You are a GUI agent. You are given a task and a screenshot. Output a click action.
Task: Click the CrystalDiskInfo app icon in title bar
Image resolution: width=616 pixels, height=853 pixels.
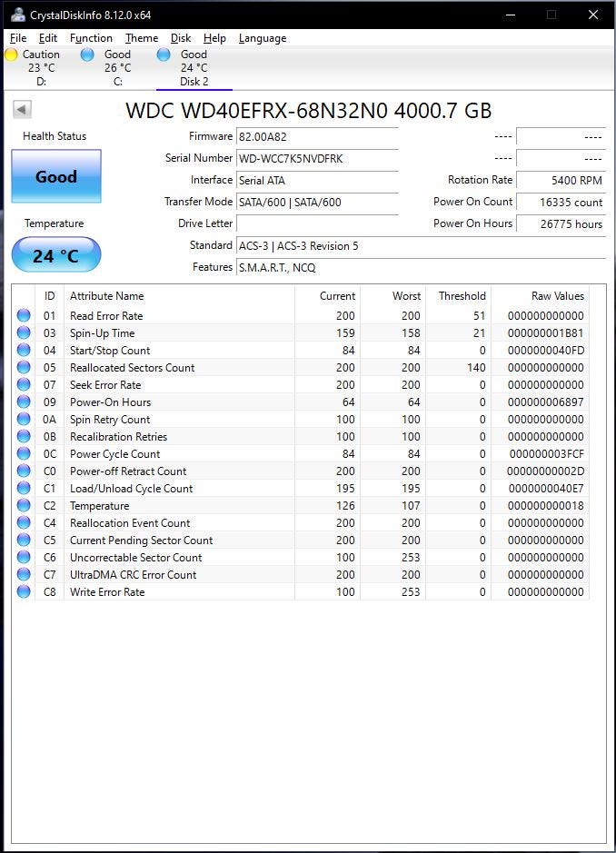point(17,15)
